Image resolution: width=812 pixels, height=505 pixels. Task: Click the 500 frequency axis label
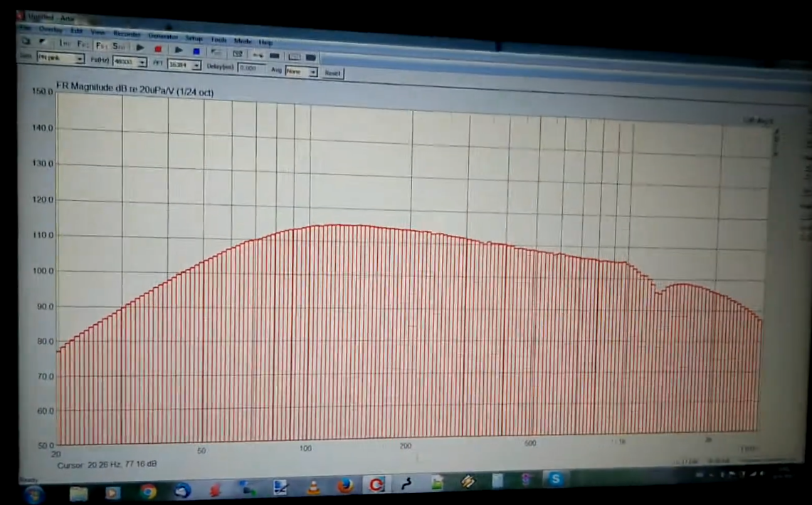(x=529, y=443)
